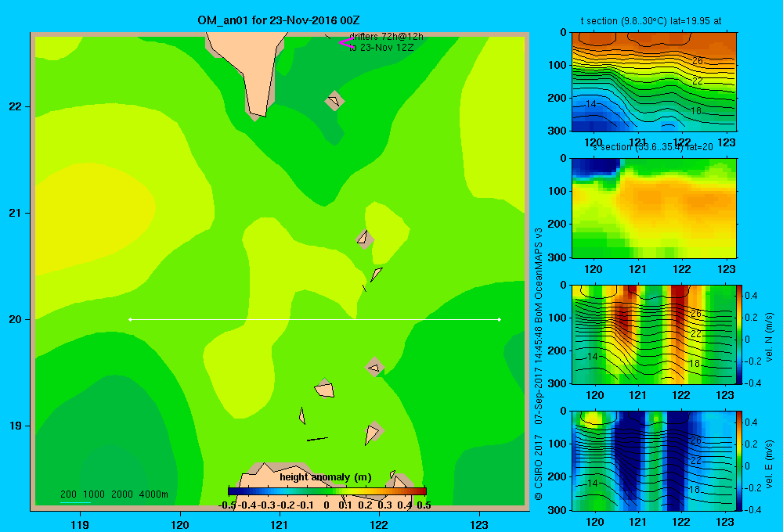This screenshot has height=532, width=783.
Task: Click the 'vel. N (m/s)' axis label
Action: coord(769,337)
